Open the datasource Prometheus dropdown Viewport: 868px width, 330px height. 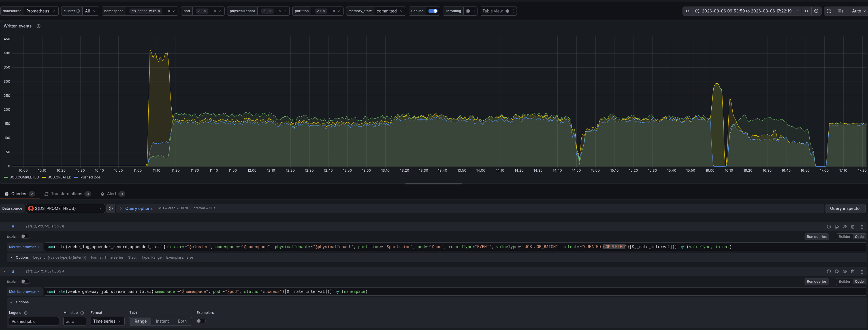tap(41, 11)
